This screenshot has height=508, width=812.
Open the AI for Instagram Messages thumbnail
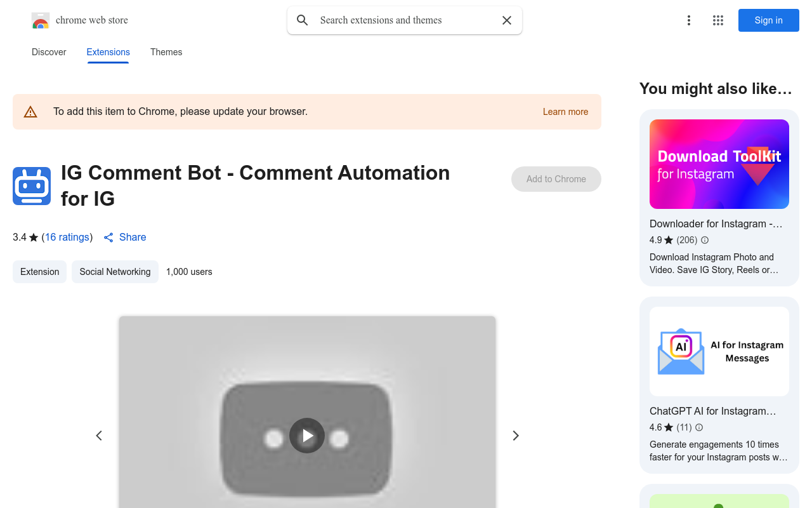(x=719, y=351)
